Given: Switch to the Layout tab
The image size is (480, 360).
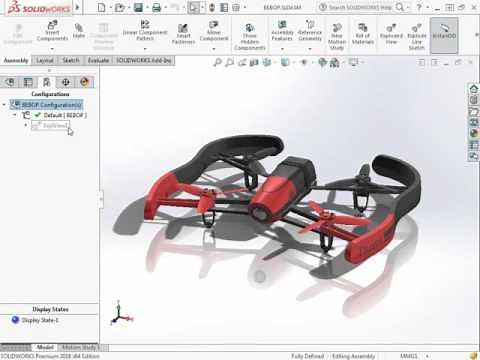Looking at the screenshot, I should click(45, 60).
